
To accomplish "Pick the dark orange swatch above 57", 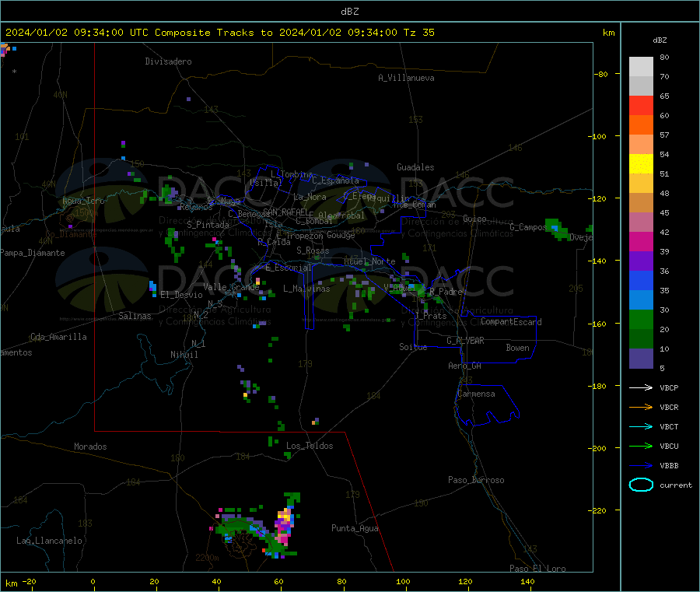I will tap(641, 125).
